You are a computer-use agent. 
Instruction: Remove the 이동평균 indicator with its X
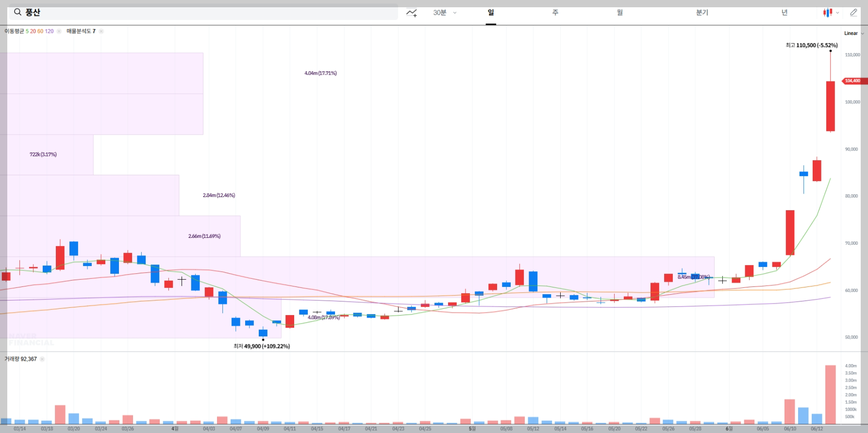click(59, 31)
